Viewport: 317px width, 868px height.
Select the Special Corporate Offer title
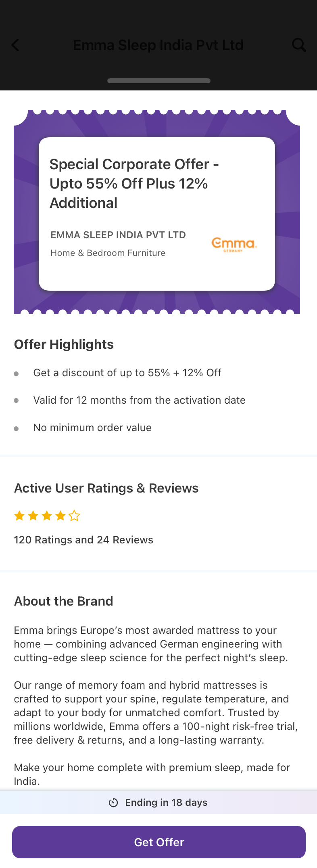point(134,184)
